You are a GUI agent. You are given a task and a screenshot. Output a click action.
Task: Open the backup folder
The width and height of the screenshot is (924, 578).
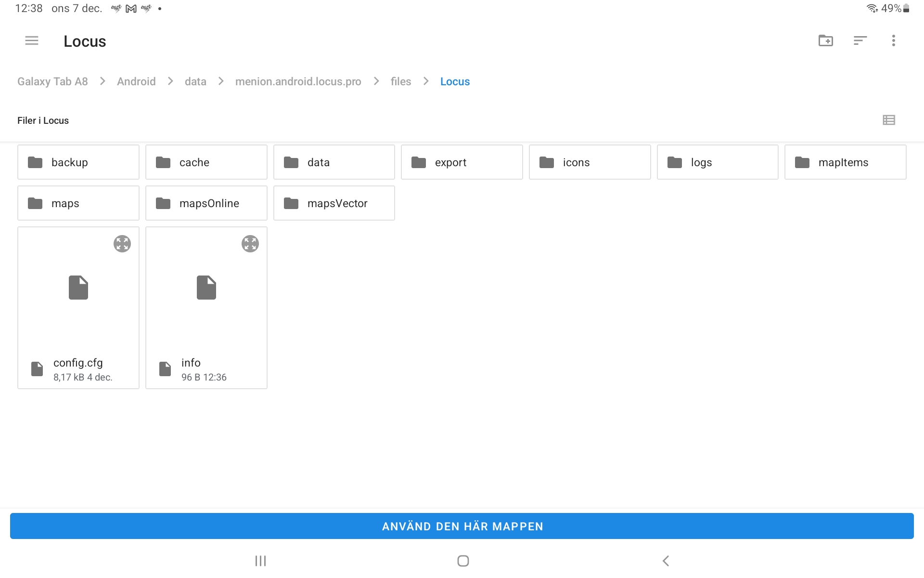point(78,162)
